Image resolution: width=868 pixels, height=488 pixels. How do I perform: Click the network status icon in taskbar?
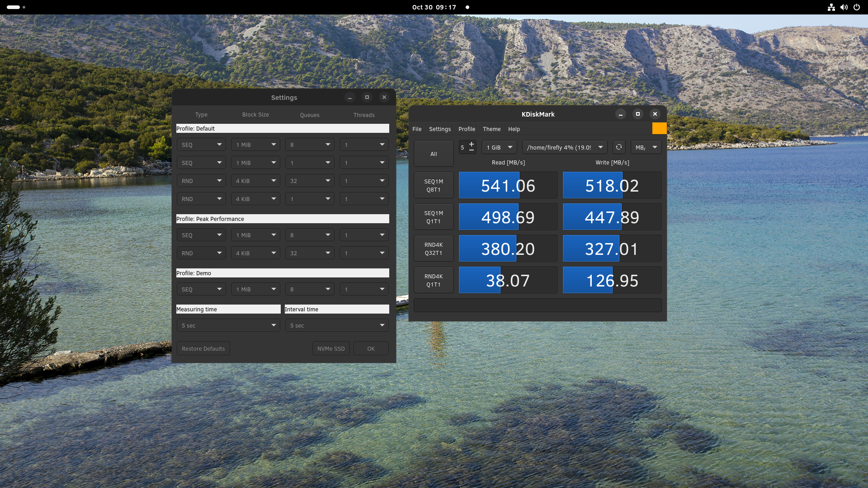pos(830,7)
